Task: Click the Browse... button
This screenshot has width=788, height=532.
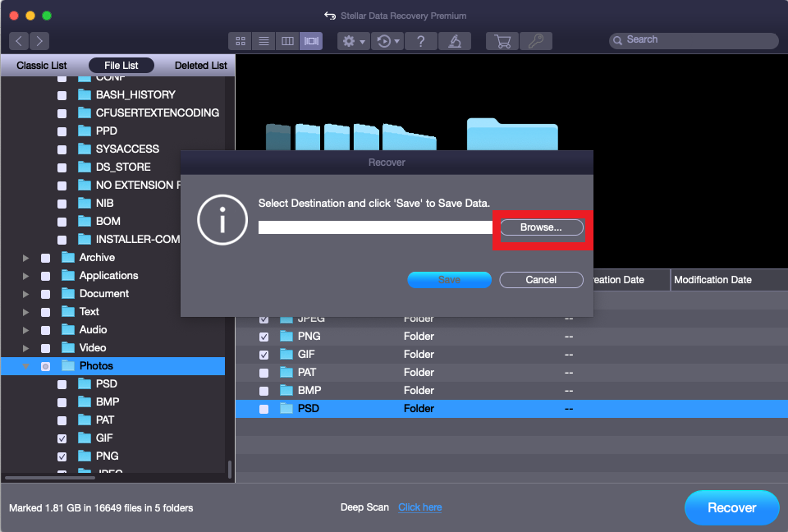Action: coord(541,227)
